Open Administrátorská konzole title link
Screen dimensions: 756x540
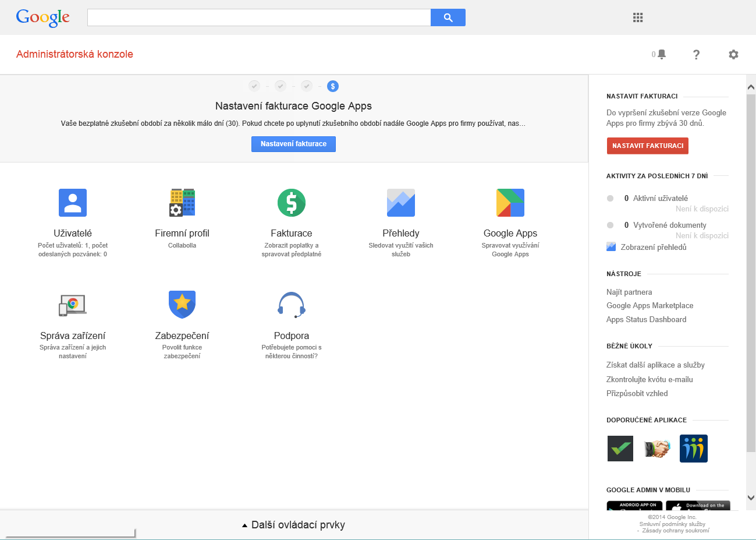[74, 54]
